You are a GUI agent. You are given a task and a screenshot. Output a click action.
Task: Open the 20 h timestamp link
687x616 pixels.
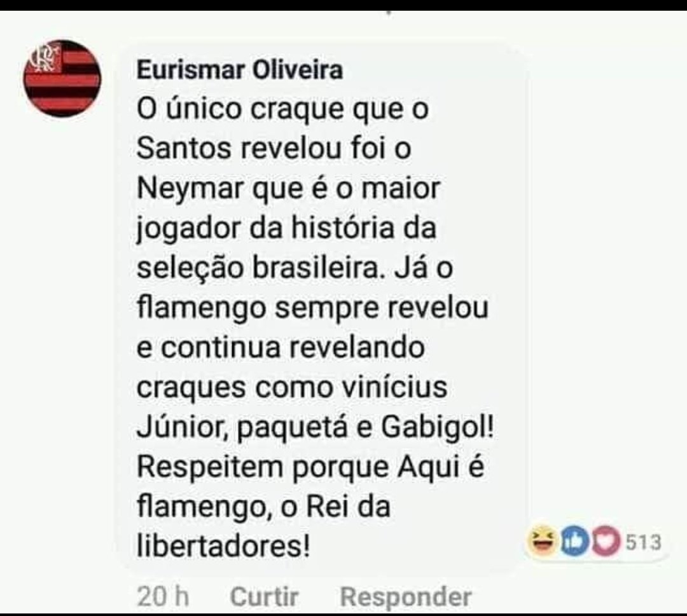(x=163, y=596)
